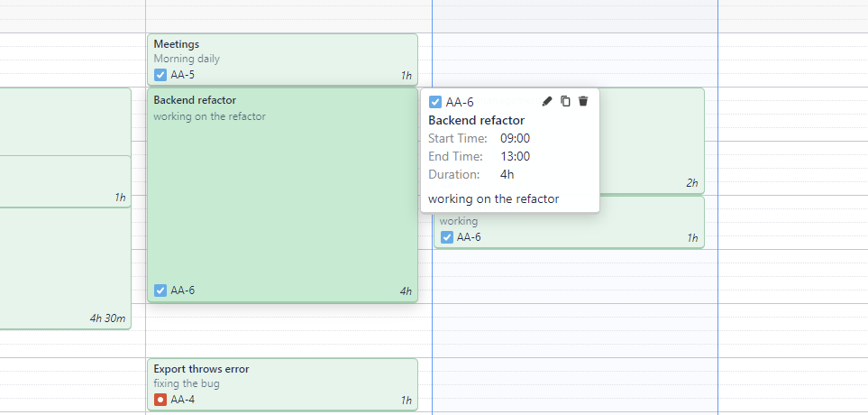Click the 1h duration above the '4h 30m' card
The height and width of the screenshot is (415, 868).
120,198
